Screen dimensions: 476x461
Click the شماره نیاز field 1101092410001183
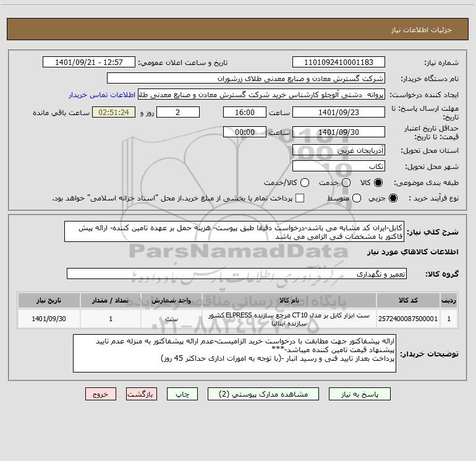[x=339, y=62]
